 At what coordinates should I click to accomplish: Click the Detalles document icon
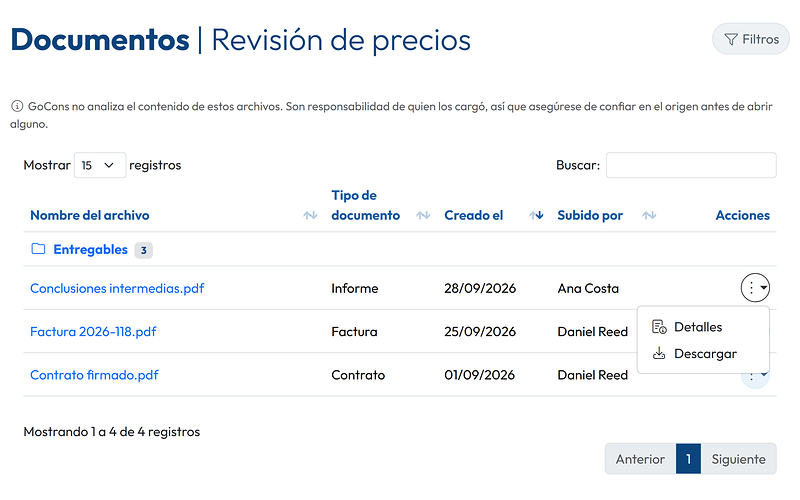click(x=659, y=327)
